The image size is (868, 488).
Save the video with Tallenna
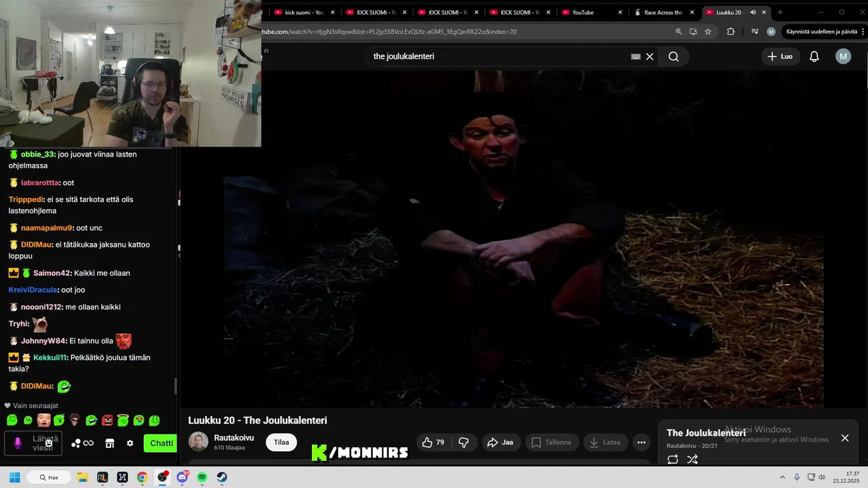point(551,443)
